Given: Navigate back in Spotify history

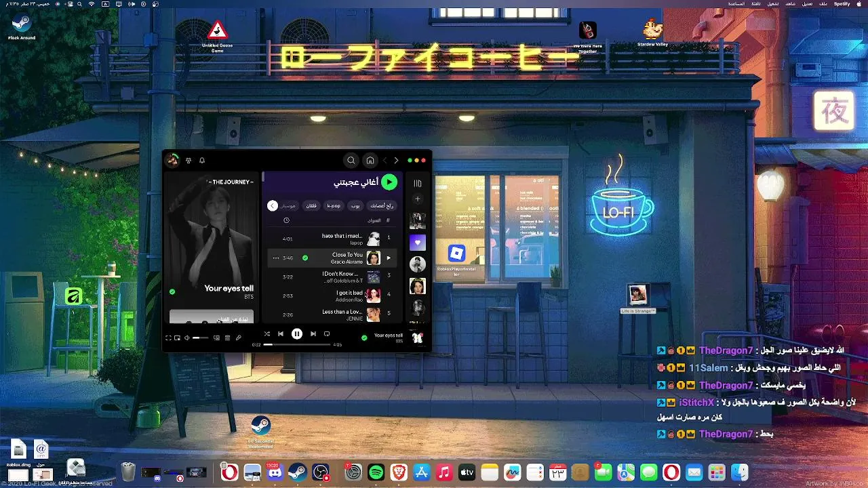Looking at the screenshot, I should (396, 161).
